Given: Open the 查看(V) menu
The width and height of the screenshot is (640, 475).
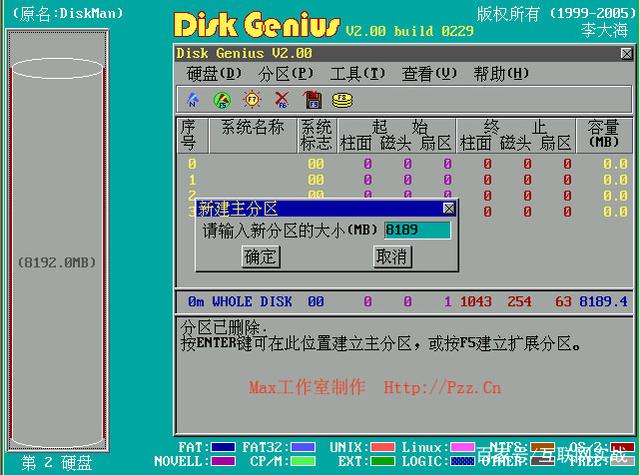Looking at the screenshot, I should tap(429, 74).
